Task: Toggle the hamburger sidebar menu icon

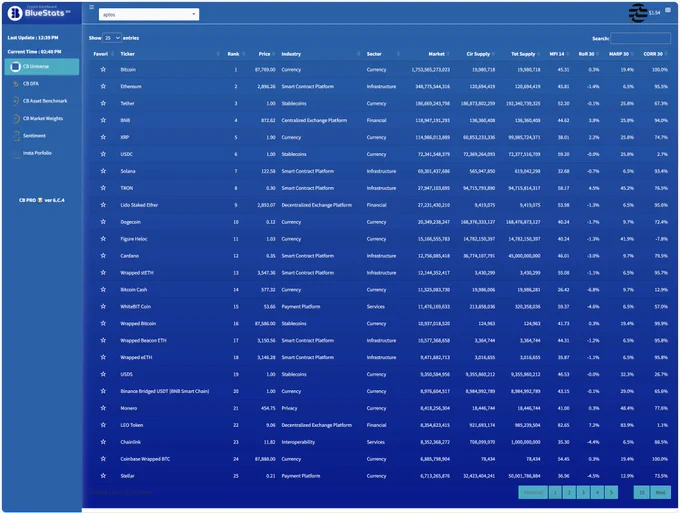Action: pos(92,7)
